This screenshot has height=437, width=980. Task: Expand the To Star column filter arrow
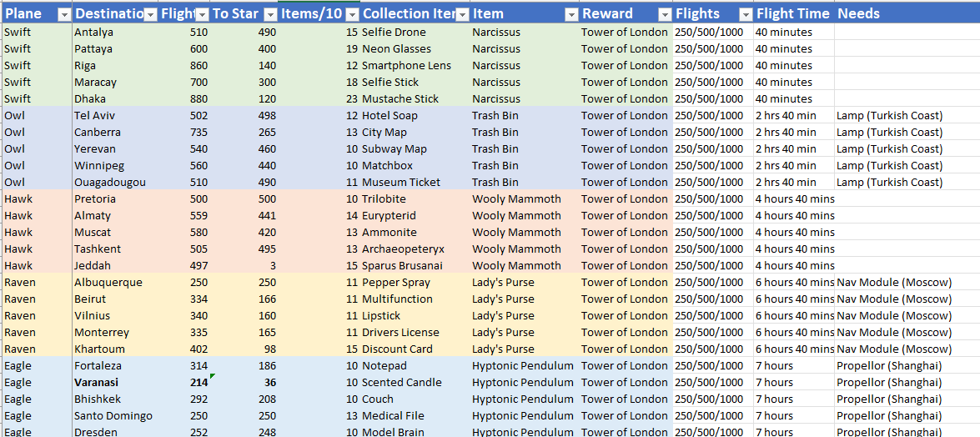tap(270, 14)
